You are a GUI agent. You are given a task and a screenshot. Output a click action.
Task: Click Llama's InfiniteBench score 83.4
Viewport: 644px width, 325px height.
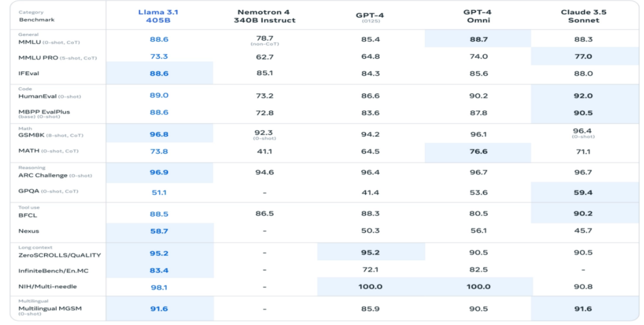click(x=159, y=270)
